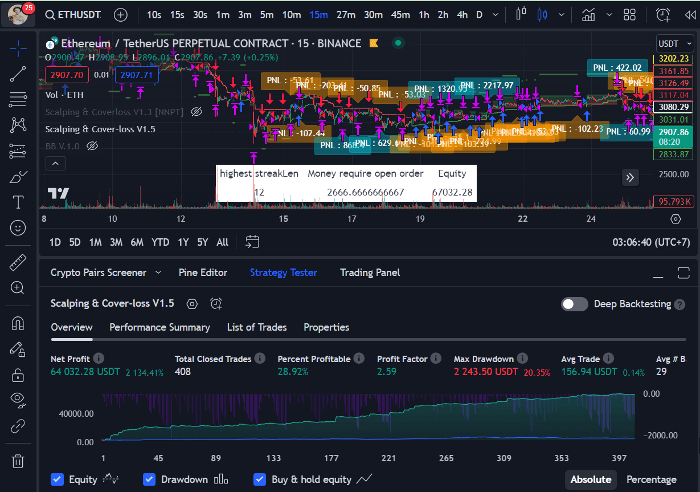Open the indicators chart icon

click(x=588, y=15)
